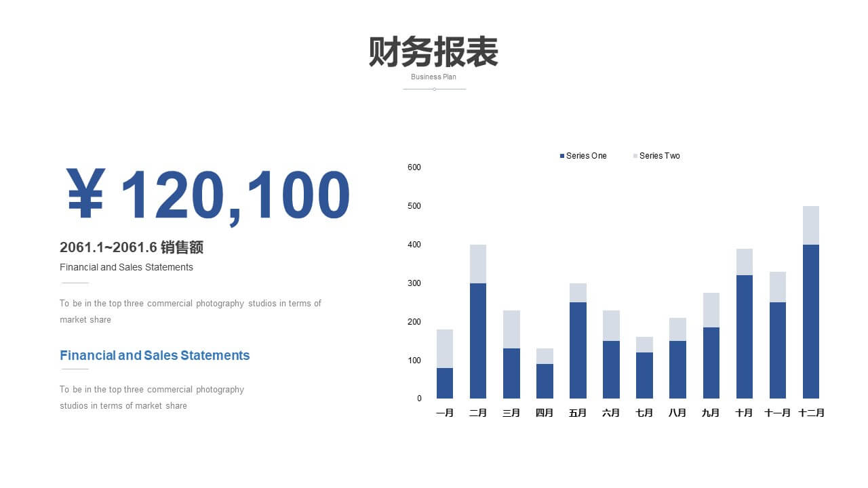
Task: Click the Series One dark blue legend swatch
Action: [562, 156]
